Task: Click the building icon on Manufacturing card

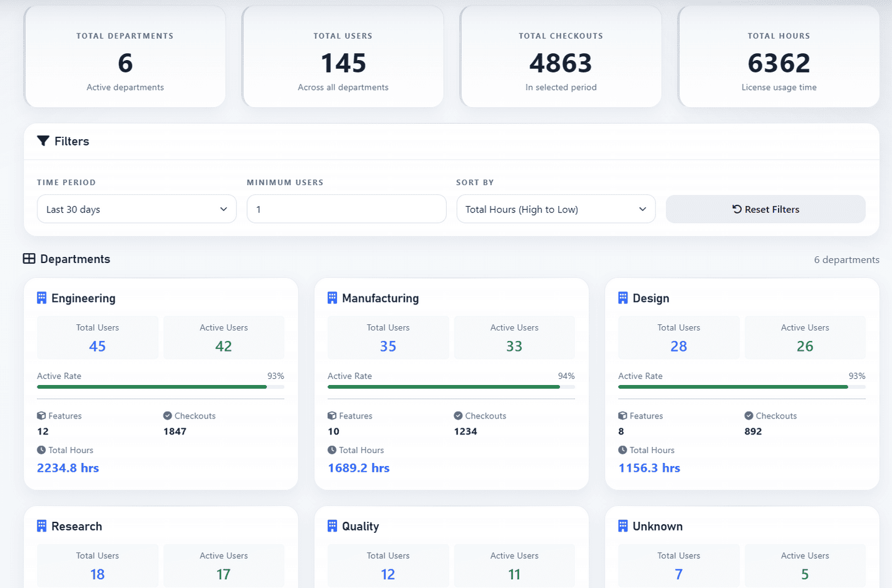Action: (x=332, y=298)
